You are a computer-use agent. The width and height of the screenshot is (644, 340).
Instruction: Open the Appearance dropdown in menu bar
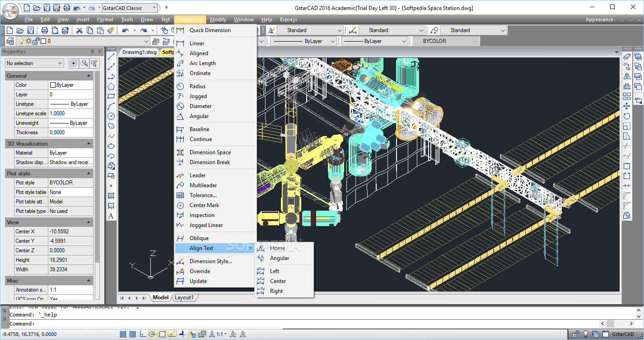[x=601, y=19]
